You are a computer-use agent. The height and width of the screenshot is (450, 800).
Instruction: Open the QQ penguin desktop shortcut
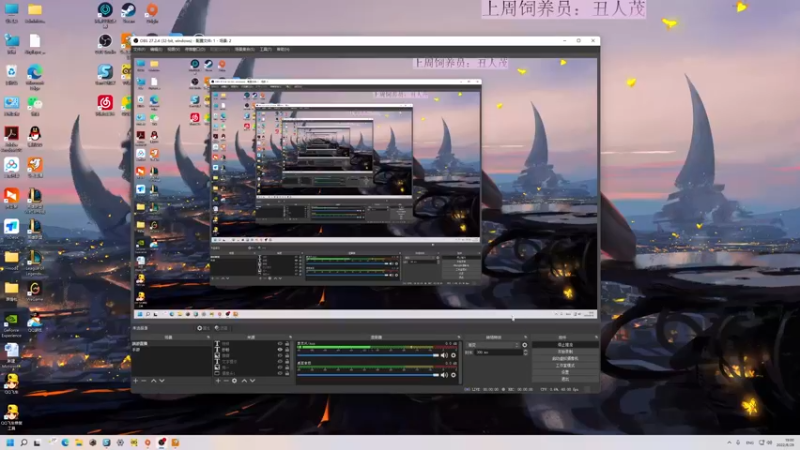(35, 137)
